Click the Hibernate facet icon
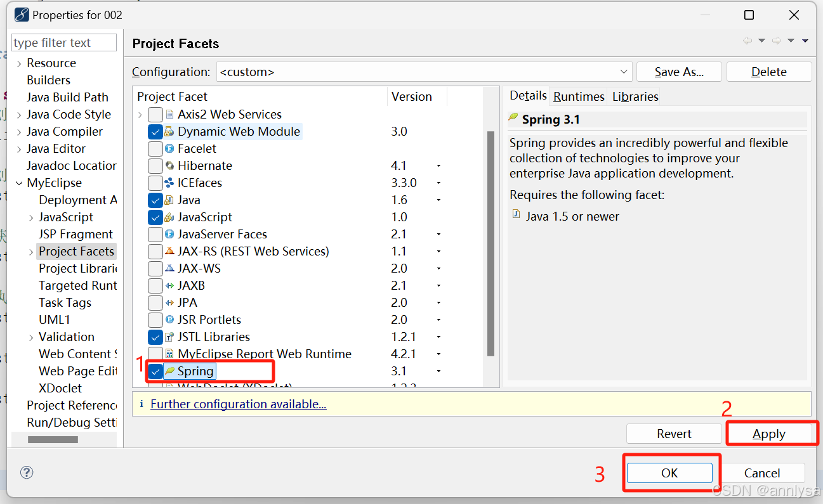 coord(169,166)
